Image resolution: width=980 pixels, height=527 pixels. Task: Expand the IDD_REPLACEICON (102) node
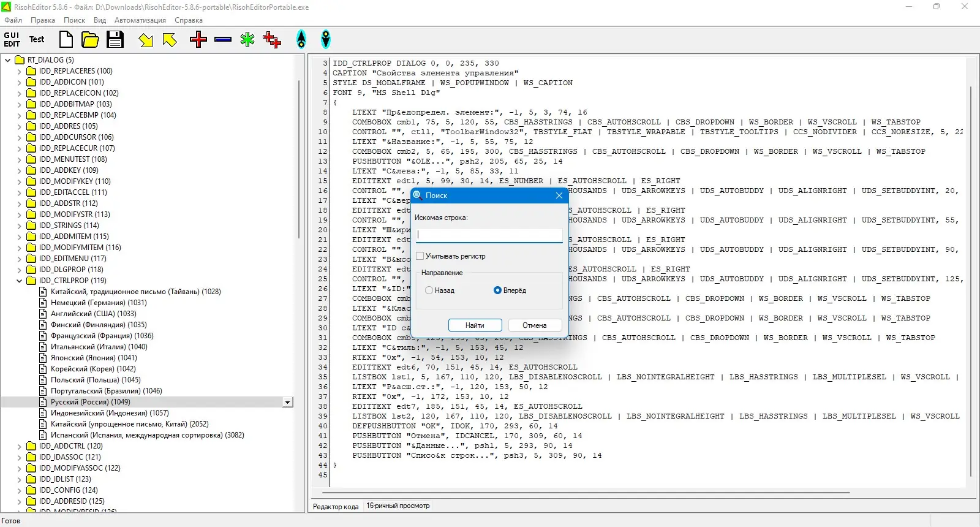tap(19, 93)
